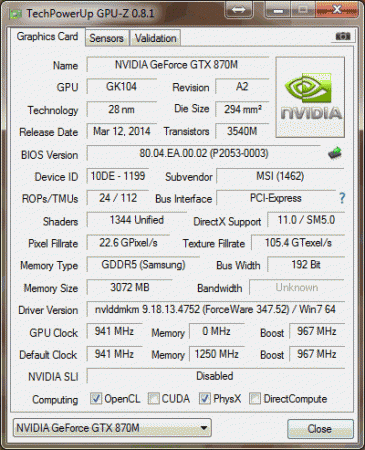Click the Memory Type field GDDR5 (Samsung)
Viewport: 365px width, 450px height.
click(143, 264)
